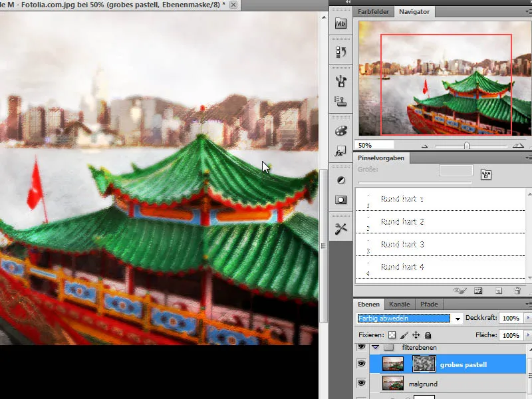Hide the grobes pastell layer
Image resolution: width=532 pixels, height=399 pixels.
click(x=362, y=364)
